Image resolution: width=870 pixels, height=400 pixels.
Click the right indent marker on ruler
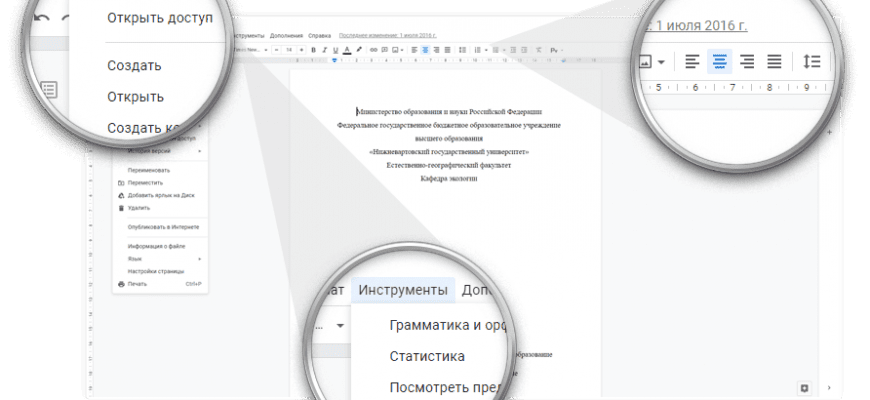click(563, 60)
